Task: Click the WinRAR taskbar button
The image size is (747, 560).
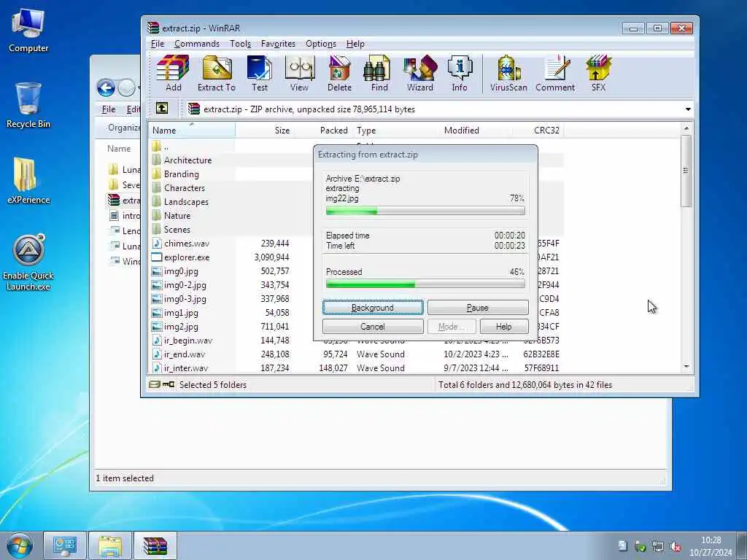Action: coord(155,545)
